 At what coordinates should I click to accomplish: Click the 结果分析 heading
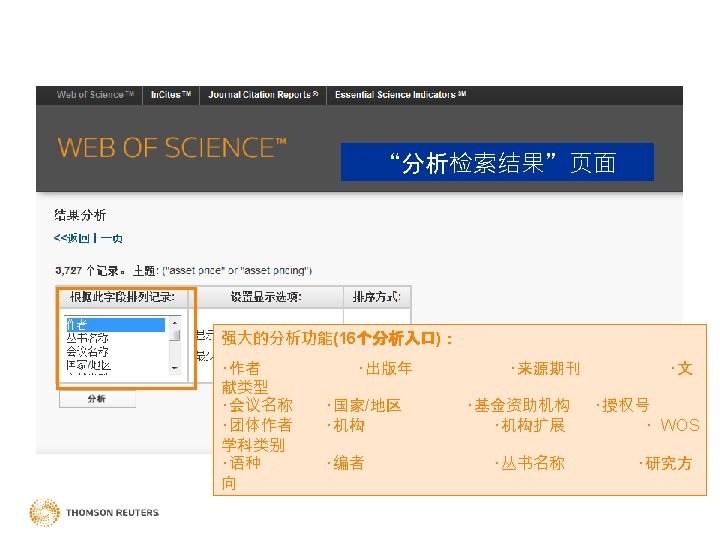pos(80,215)
